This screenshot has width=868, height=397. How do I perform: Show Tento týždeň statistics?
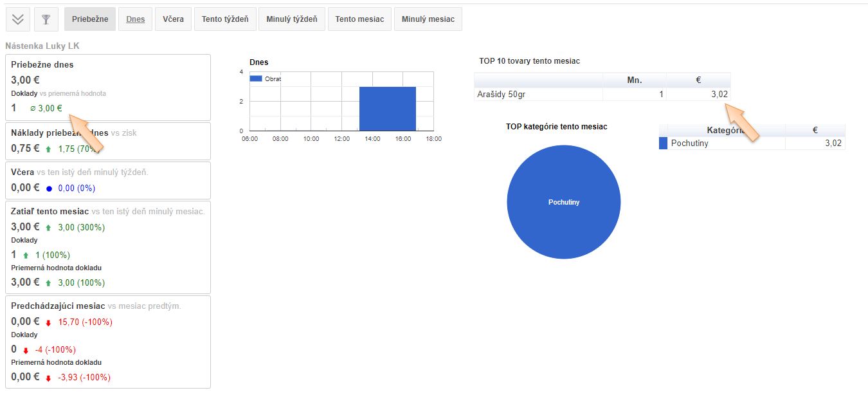(x=226, y=19)
